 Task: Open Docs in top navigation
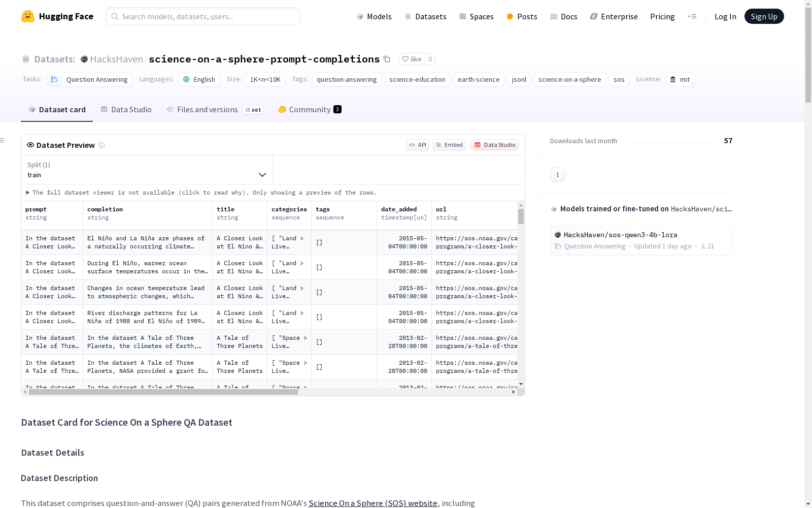pos(564,16)
